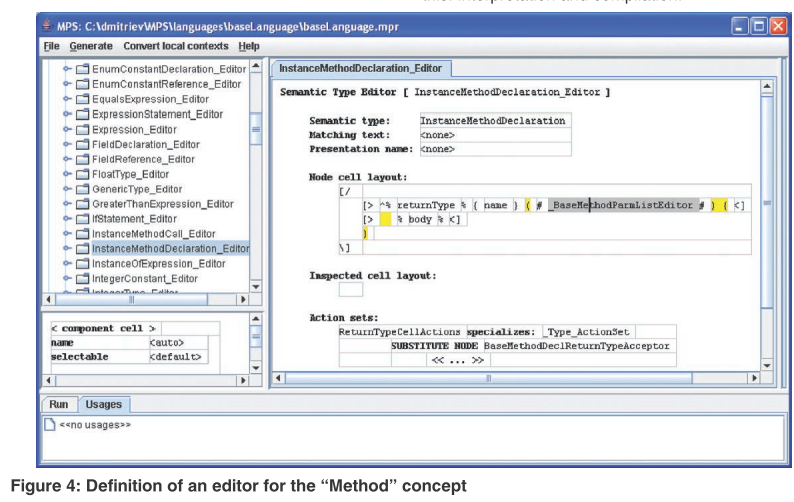Expand the FloatType_Editor tree node

(67, 174)
